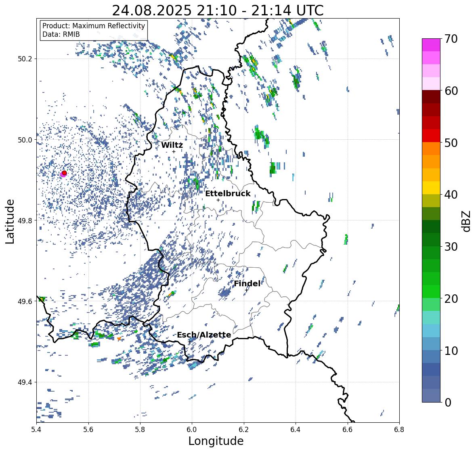476x451 pixels.
Task: Click the longitude tick label 5.6
Action: (88, 430)
